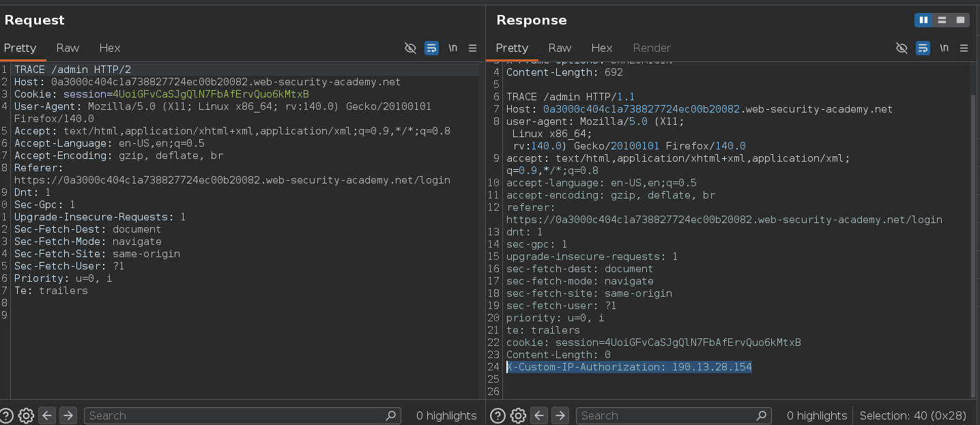Viewport: 980px width, 425px height.
Task: Switch to Hex tab in Request
Action: coord(109,48)
